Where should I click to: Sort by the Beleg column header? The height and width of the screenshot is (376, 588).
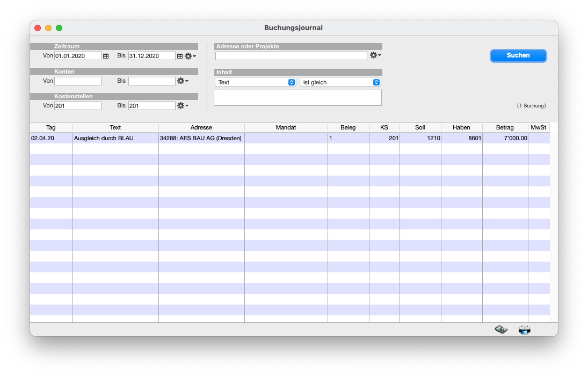[x=349, y=128]
